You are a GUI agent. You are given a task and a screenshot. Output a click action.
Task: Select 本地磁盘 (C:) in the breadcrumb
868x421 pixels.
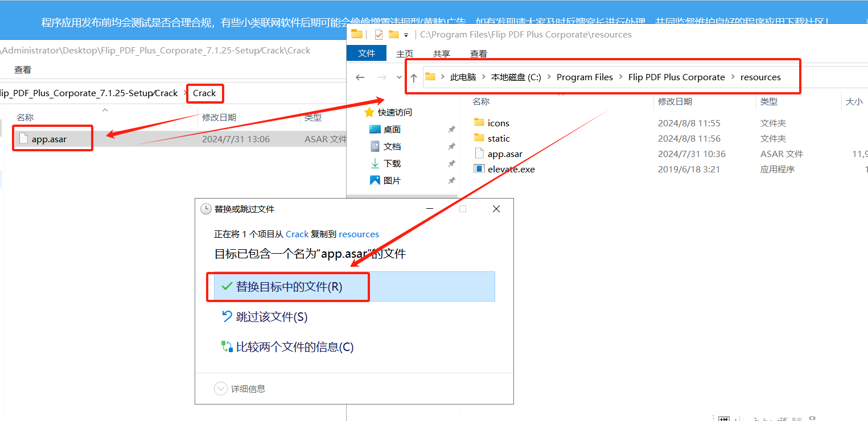tap(516, 77)
